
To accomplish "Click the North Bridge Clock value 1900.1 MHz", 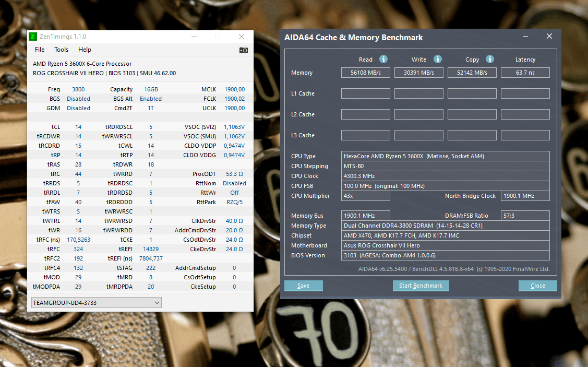I will coord(525,196).
